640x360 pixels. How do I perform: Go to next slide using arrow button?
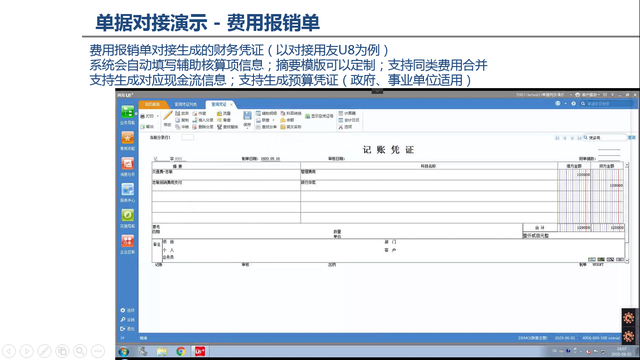pyautogui.click(x=27, y=351)
